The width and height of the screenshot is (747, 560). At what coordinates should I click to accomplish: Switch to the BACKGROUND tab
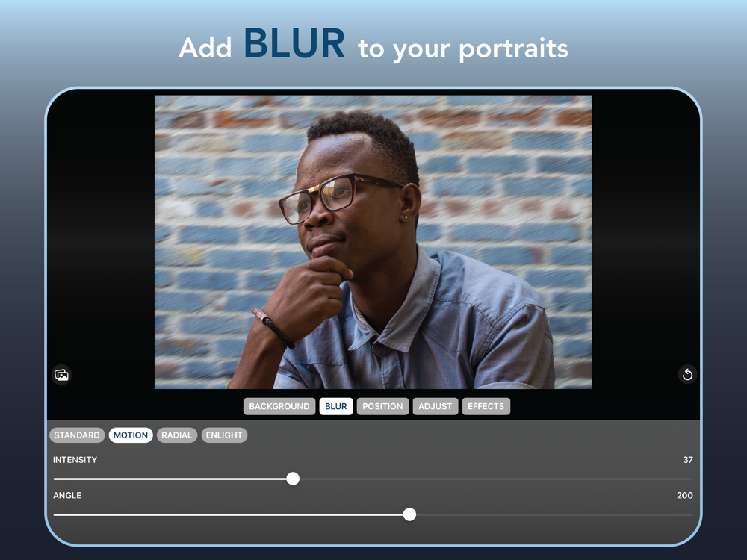click(x=279, y=406)
